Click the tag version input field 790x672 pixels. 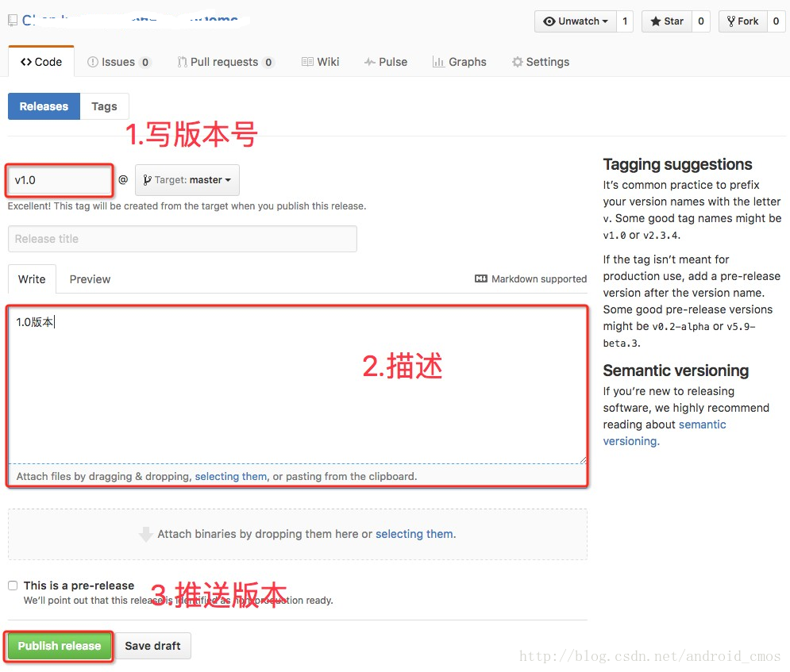coord(60,180)
